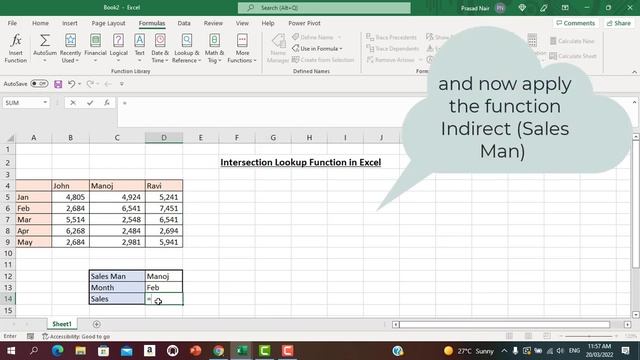Click the AutoSum sigma icon
The height and width of the screenshot is (360, 640).
[x=44, y=41]
